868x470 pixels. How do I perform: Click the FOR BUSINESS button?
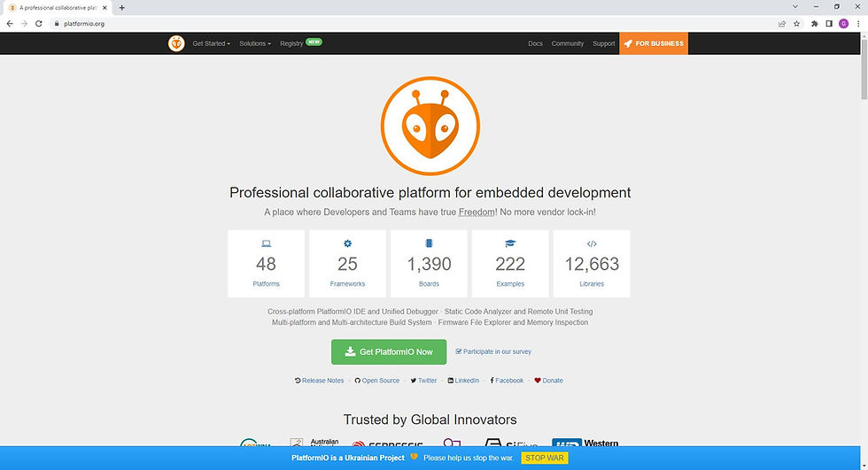coord(654,43)
